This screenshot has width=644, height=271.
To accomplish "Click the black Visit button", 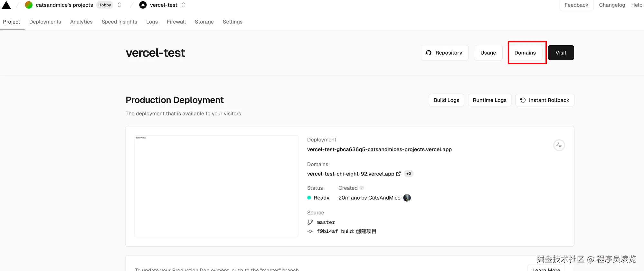I will click(561, 53).
